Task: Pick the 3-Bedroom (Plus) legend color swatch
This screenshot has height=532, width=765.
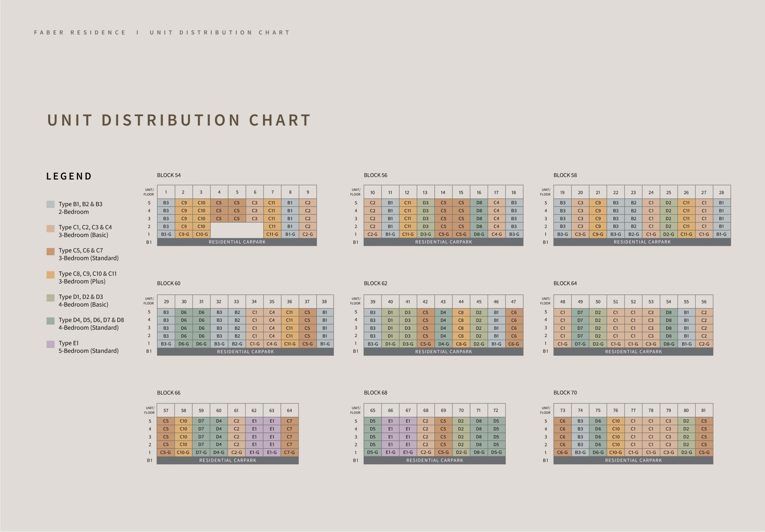Action: click(50, 275)
